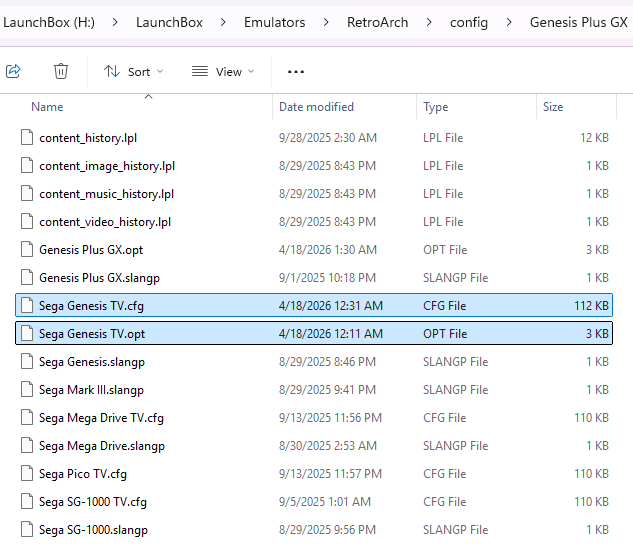
Task: Go to LaunchBox (H:) drive breadcrumb
Action: point(50,22)
